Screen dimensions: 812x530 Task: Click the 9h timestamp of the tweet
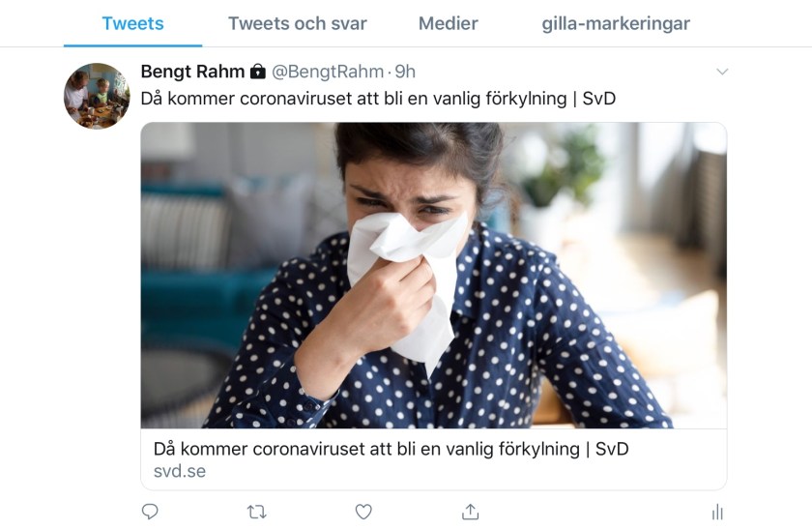(405, 72)
